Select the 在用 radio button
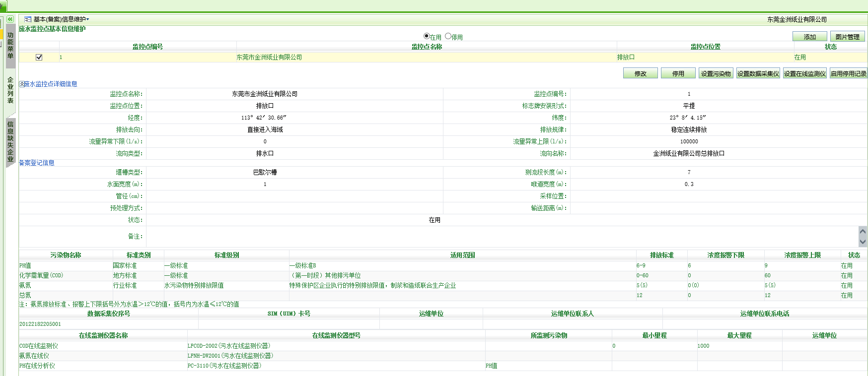The image size is (868, 376). (427, 36)
